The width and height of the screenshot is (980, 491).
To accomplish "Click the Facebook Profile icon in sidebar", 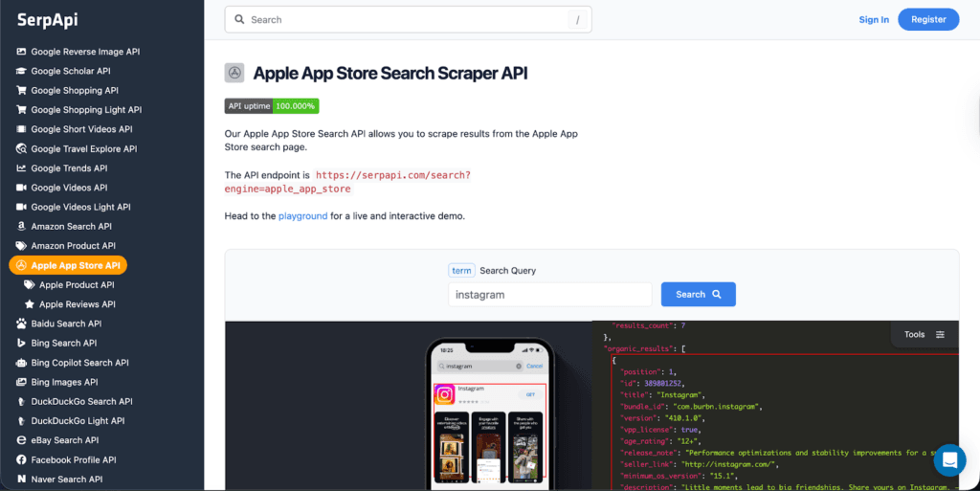I will pos(21,460).
